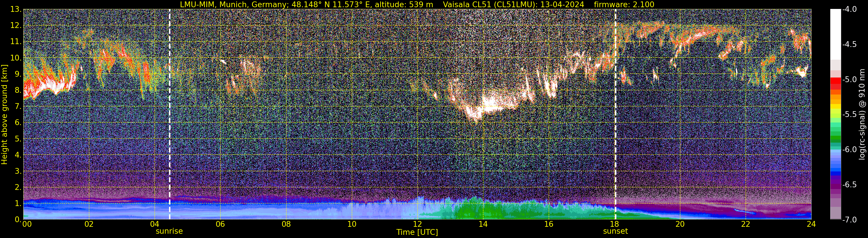Click the height axis tick '11.'
Screen dimensions: 868x238
[16, 42]
